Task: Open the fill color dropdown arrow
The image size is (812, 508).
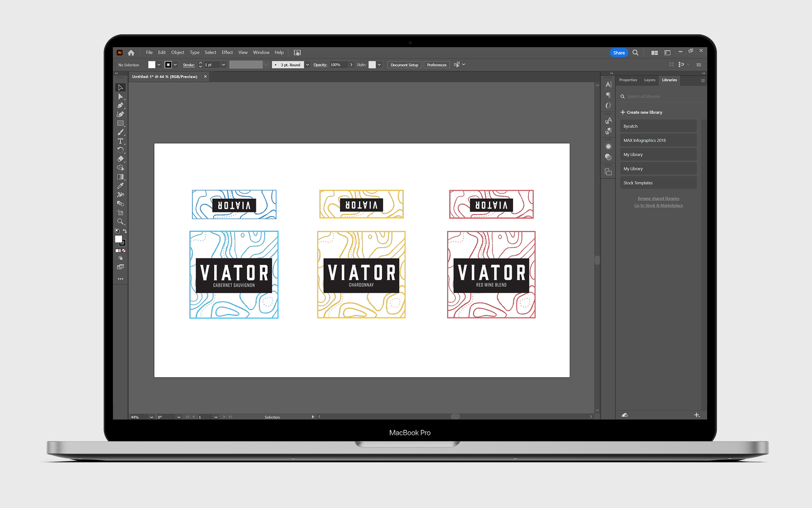Action: [x=159, y=65]
